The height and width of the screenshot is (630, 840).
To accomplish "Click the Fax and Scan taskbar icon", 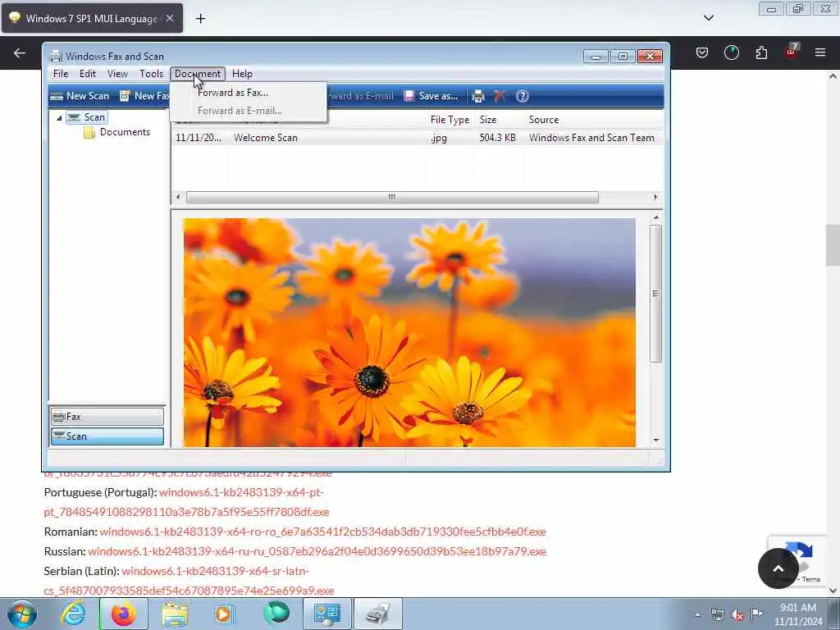I will [x=377, y=614].
